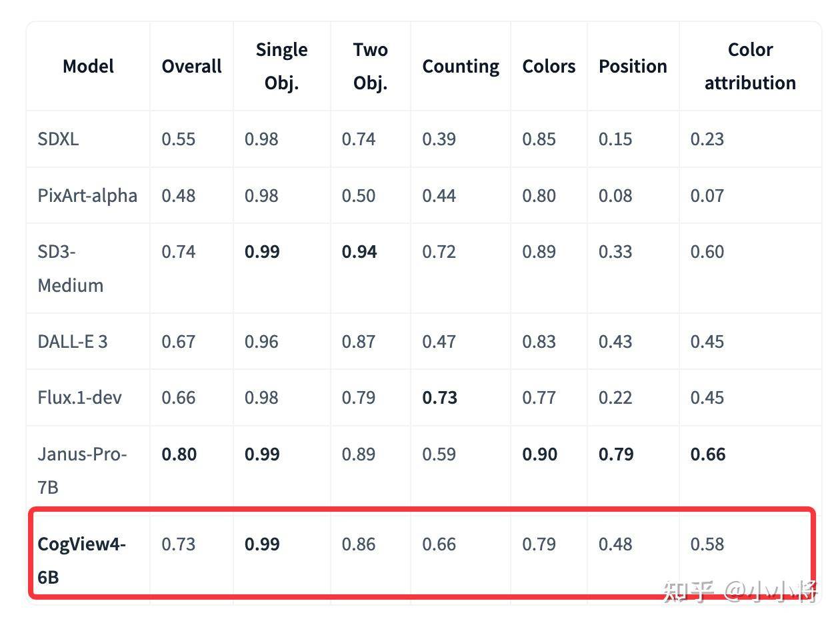This screenshot has height=625, width=840.
Task: Click SD3-Medium's bold 0.94 Two Obj. score
Action: pyautogui.click(x=359, y=251)
